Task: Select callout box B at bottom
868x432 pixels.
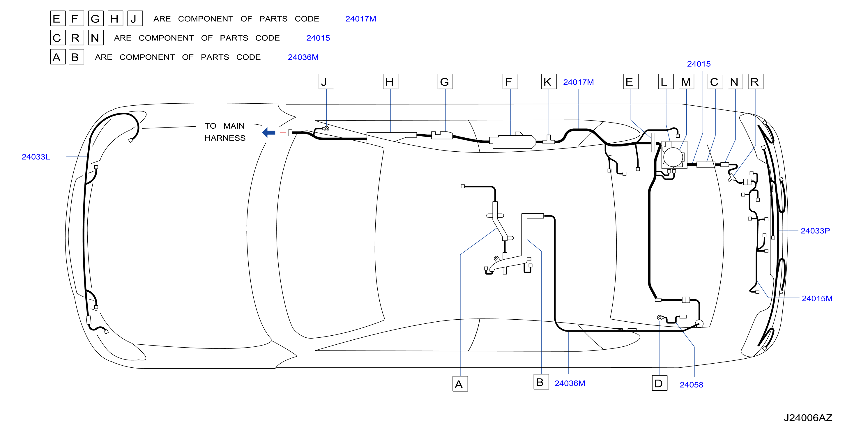Action: click(x=541, y=382)
